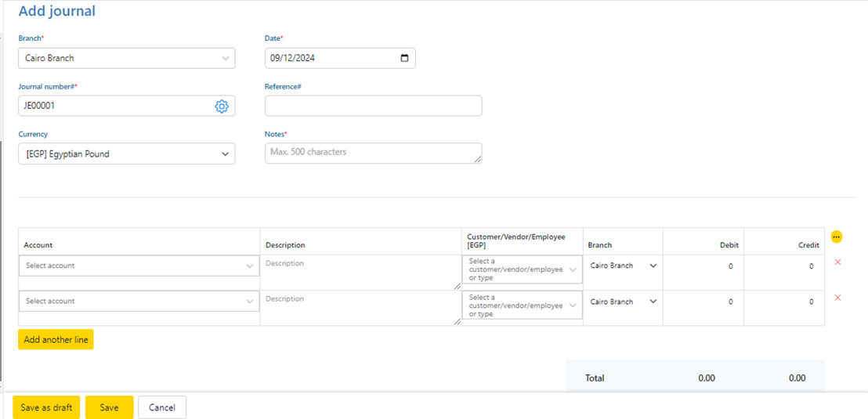Remove the second journal line with red X
This screenshot has height=419, width=868.
click(837, 298)
